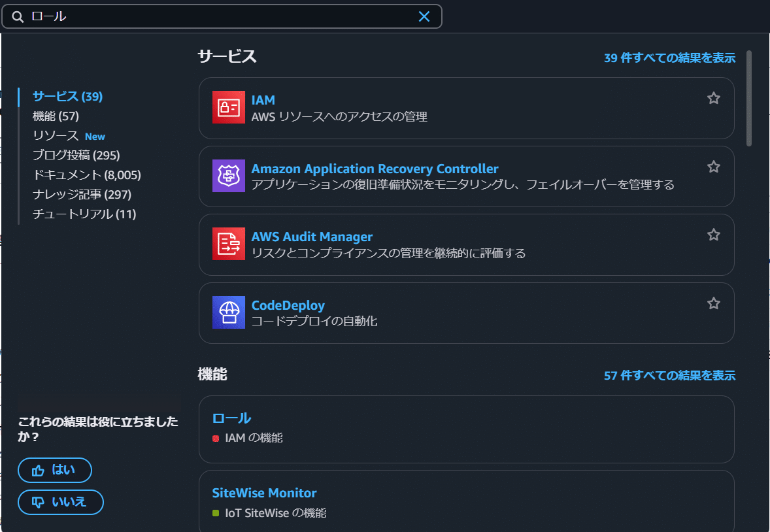
Task: Show all 57 feature results
Action: pyautogui.click(x=670, y=376)
